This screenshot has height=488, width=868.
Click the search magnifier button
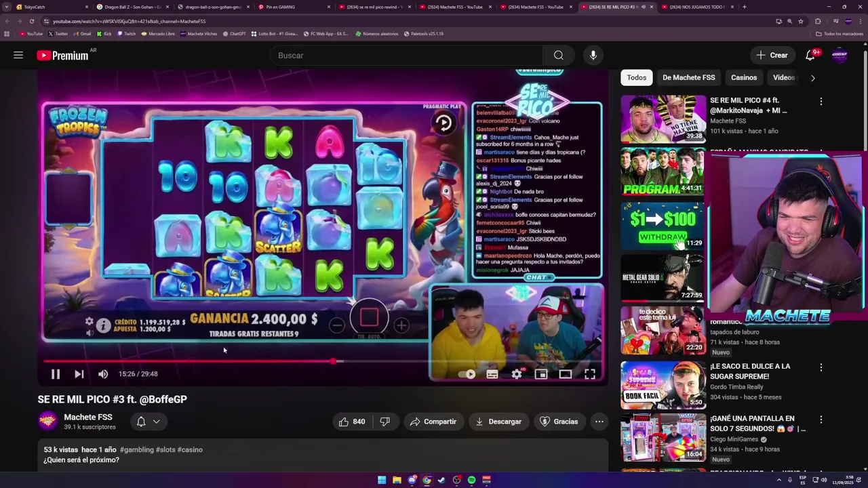click(x=558, y=56)
